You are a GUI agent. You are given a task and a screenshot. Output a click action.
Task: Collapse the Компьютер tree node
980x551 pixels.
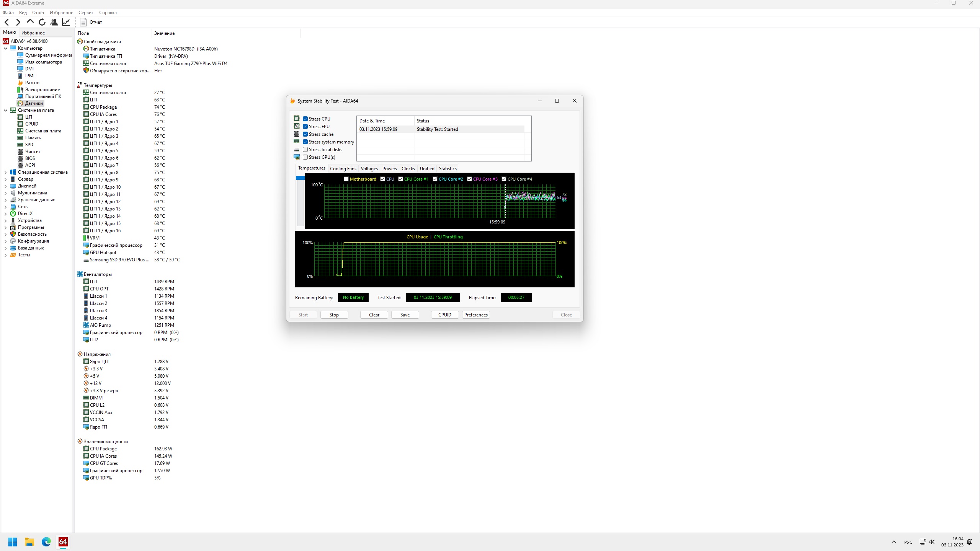[x=5, y=48]
